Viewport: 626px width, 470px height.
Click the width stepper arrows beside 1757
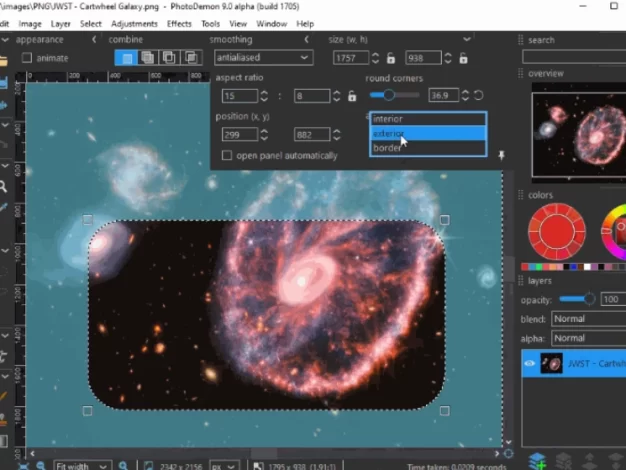click(375, 58)
